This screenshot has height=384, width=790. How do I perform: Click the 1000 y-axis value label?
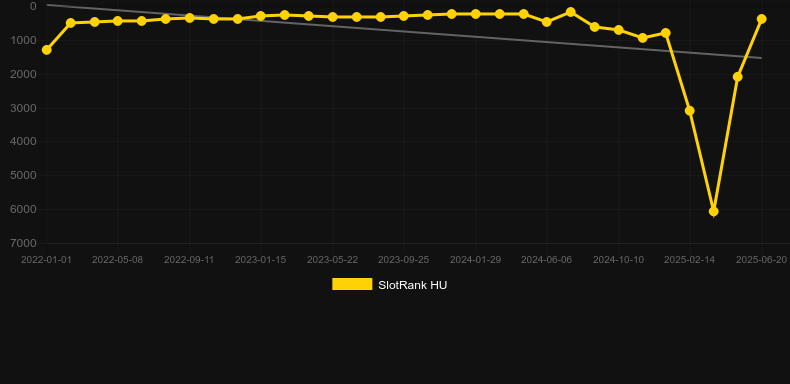(x=23, y=40)
